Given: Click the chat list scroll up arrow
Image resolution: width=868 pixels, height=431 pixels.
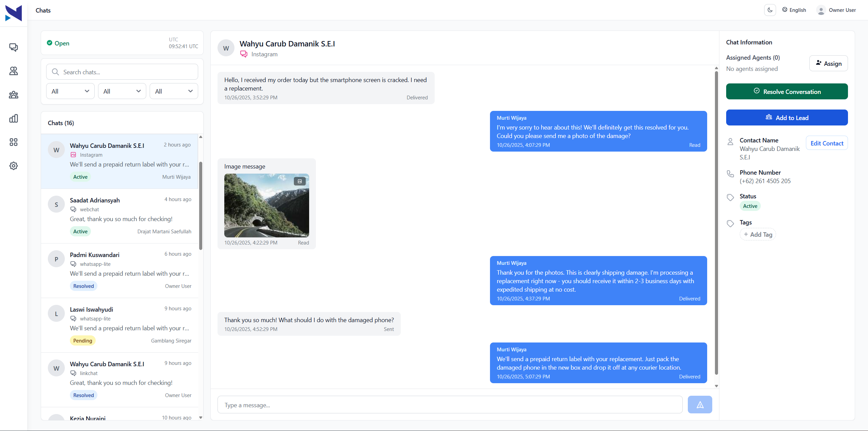Looking at the screenshot, I should [201, 137].
